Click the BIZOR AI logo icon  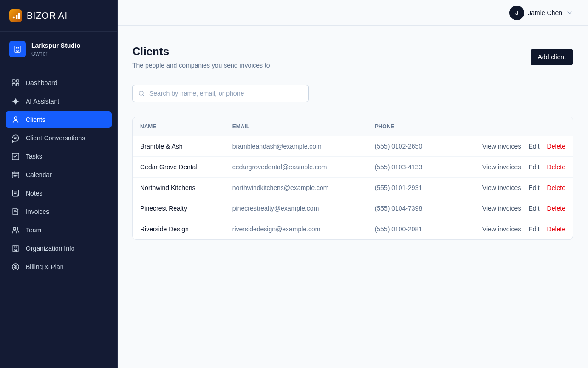tap(16, 16)
